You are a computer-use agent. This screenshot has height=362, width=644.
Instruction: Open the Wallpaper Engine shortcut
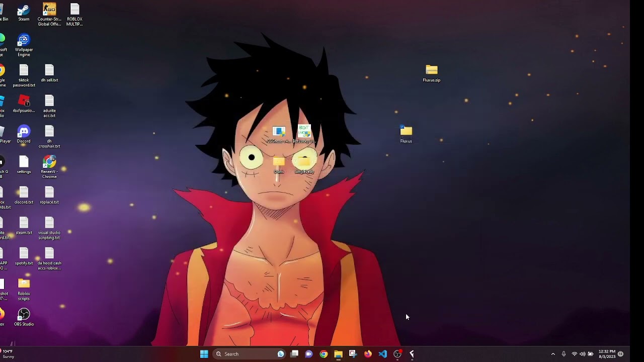[x=24, y=45]
